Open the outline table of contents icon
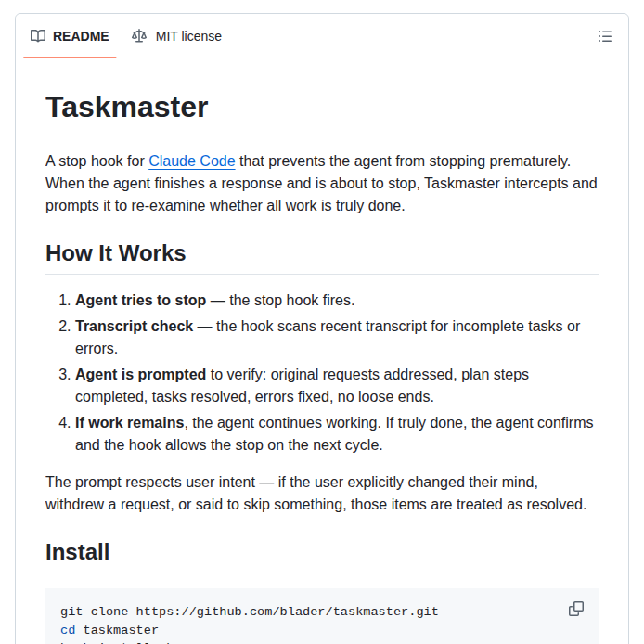 point(605,36)
